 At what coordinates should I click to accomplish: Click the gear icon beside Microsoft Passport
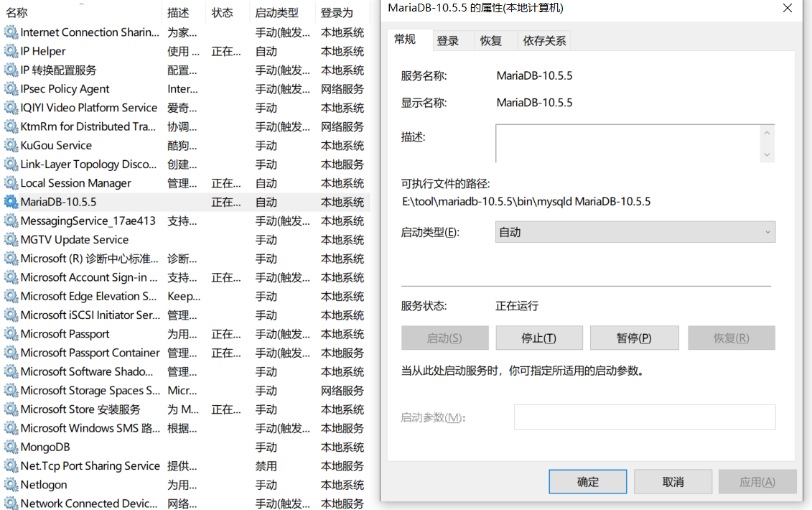(x=11, y=334)
